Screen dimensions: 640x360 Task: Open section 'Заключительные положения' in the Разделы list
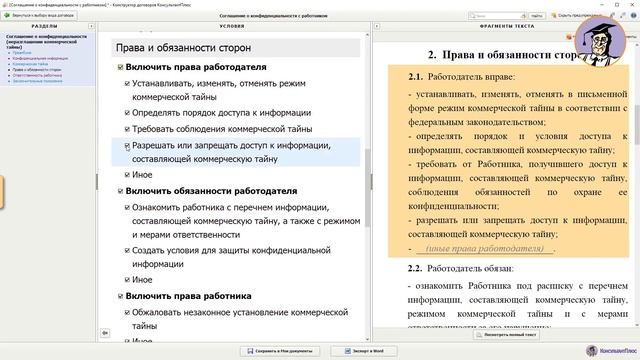tap(37, 81)
